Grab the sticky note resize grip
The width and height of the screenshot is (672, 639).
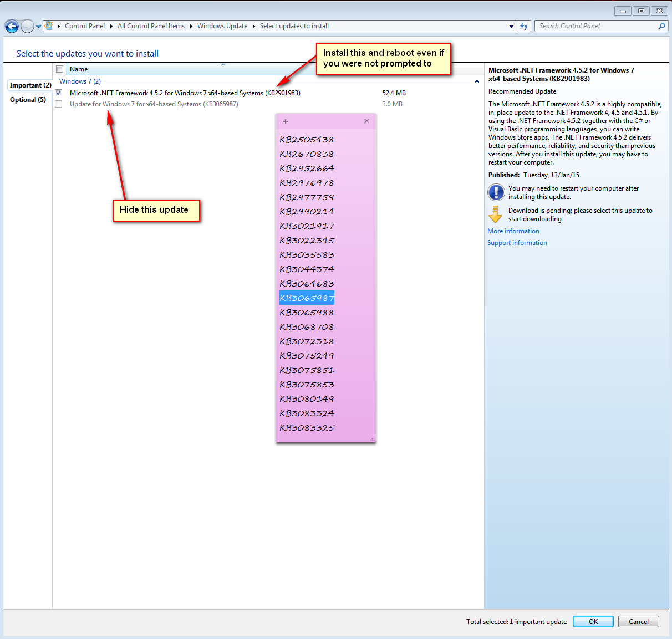(373, 439)
